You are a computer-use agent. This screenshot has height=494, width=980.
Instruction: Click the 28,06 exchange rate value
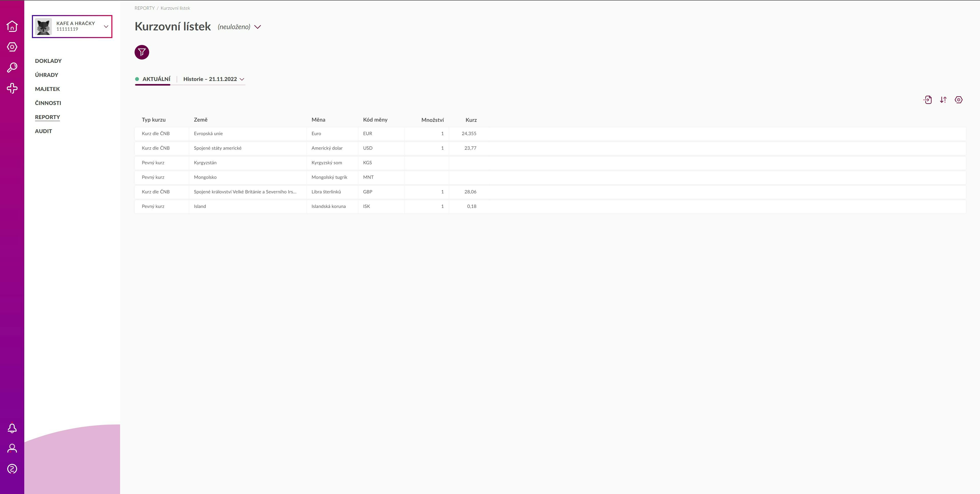pos(470,192)
